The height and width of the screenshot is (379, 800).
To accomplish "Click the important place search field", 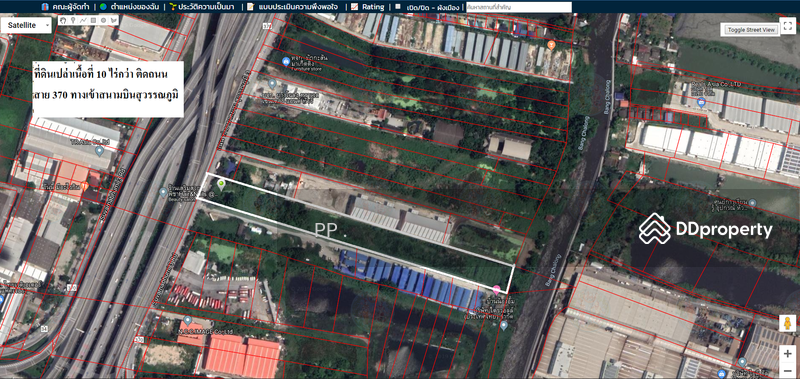I will coord(518,7).
